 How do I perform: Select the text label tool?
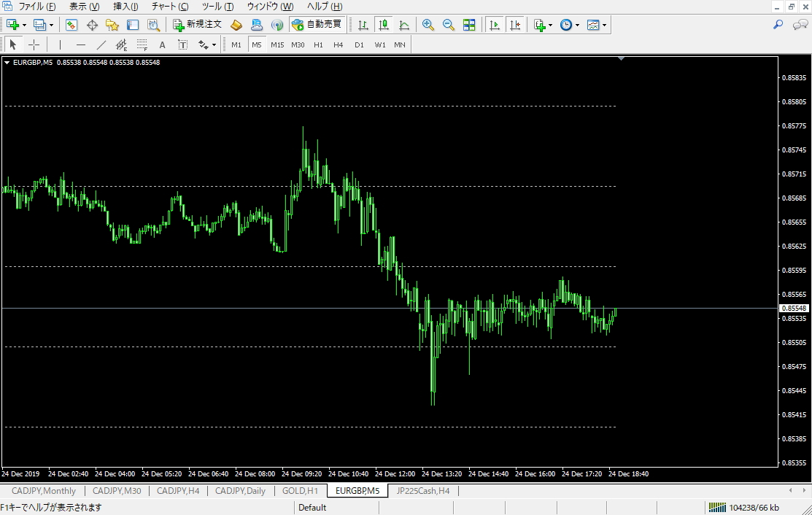[182, 45]
